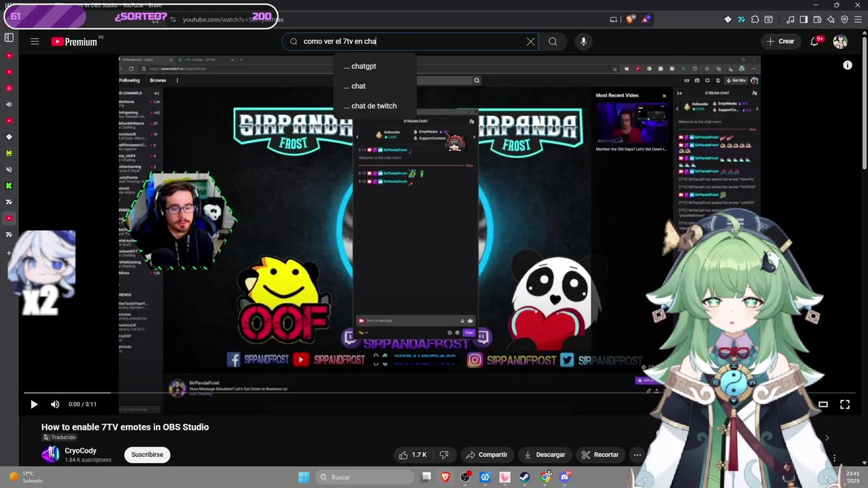Click the page vertical scrollbar
868x488 pixels.
[864, 102]
